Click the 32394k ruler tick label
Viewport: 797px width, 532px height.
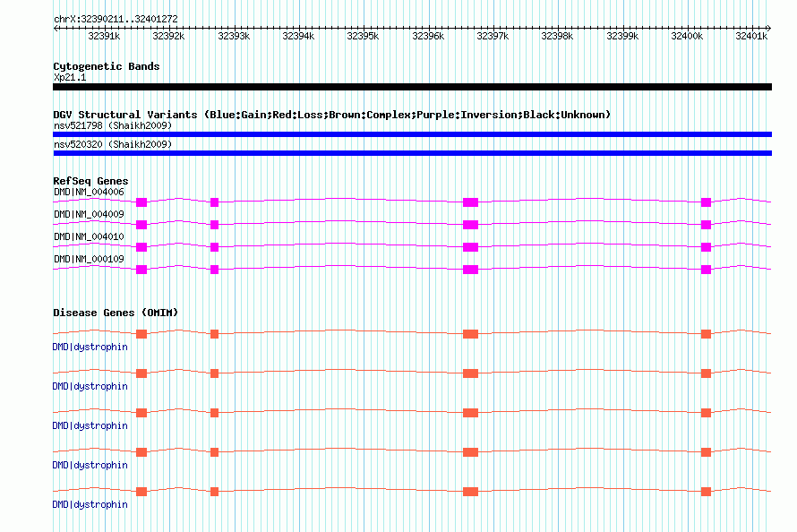click(x=298, y=36)
